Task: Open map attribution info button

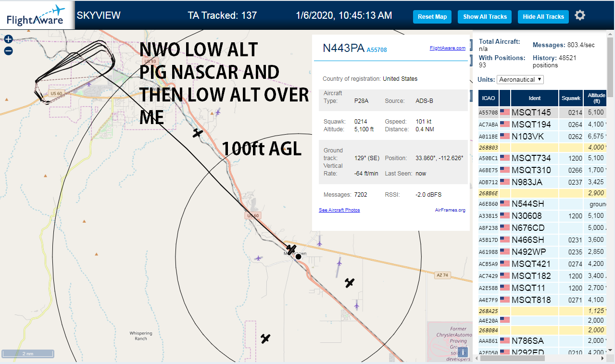Action: click(x=463, y=352)
